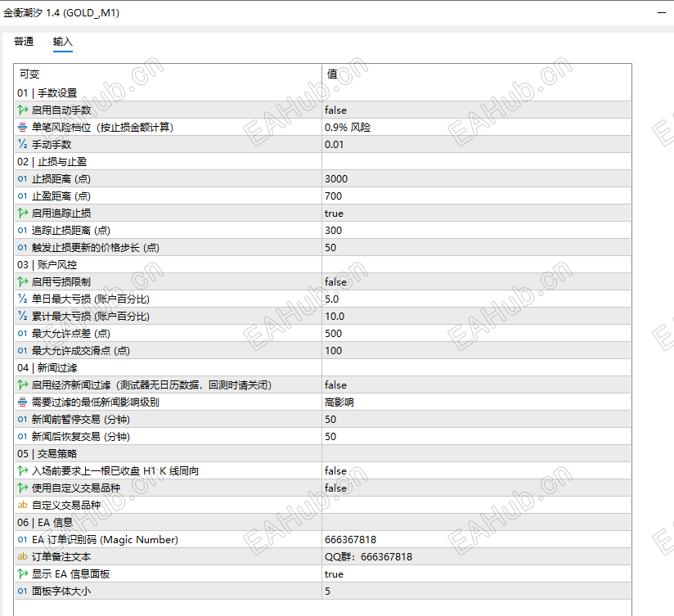Click the ab string icon beside 自定义交易品种
The image size is (674, 616).
22,505
